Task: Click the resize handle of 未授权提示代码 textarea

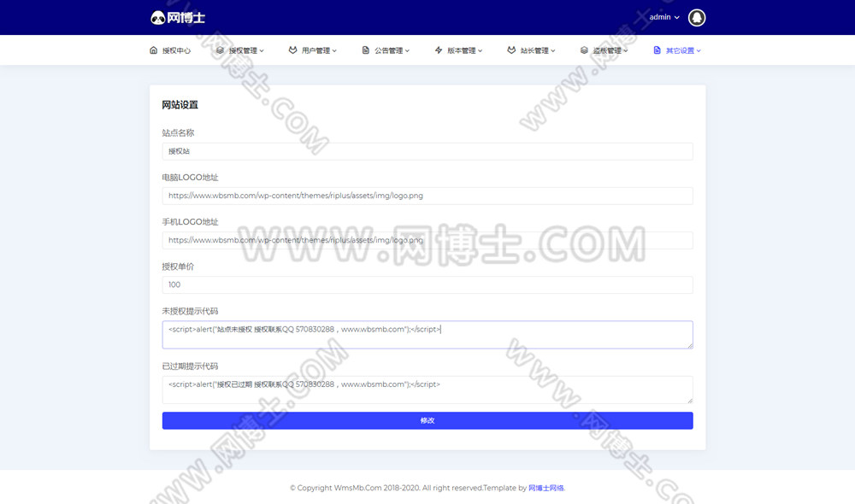Action: pos(690,345)
